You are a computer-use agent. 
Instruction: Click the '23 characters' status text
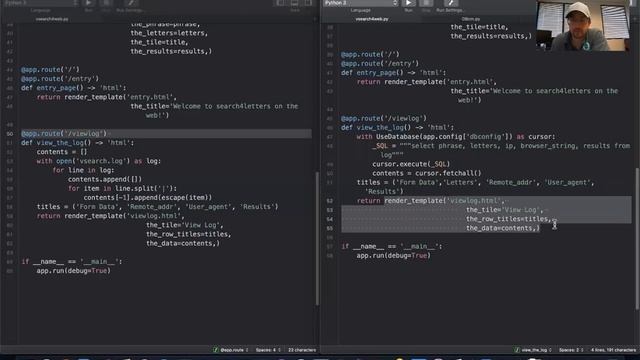pos(302,350)
